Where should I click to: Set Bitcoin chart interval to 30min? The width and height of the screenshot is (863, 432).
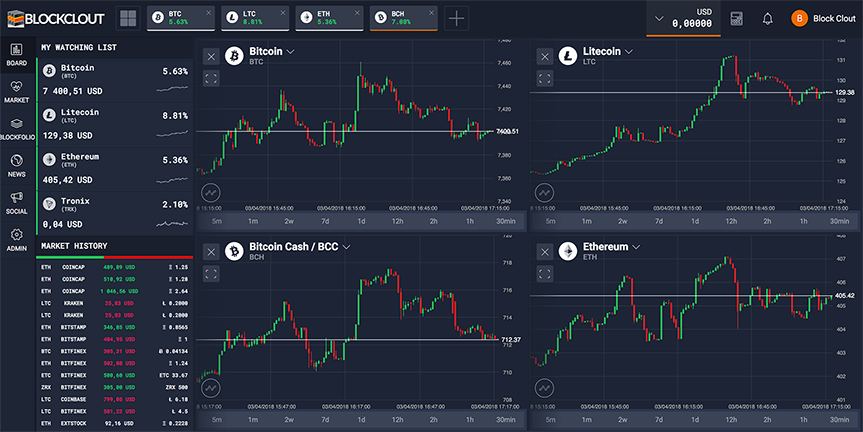(x=505, y=221)
